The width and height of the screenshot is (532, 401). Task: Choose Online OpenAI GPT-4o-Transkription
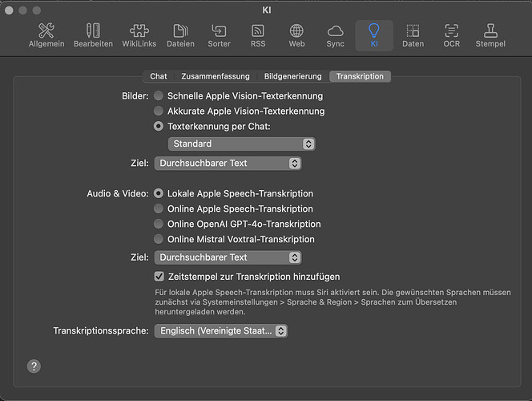click(x=159, y=225)
